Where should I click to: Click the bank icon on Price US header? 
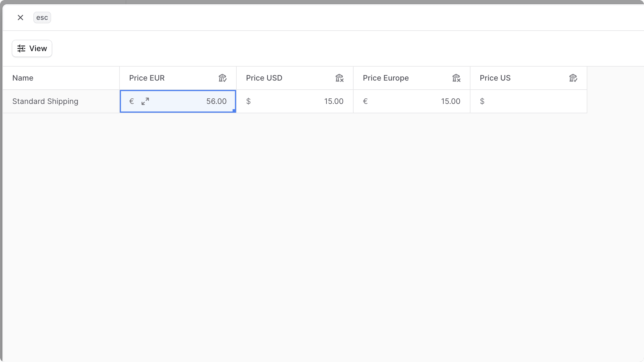[x=573, y=78]
